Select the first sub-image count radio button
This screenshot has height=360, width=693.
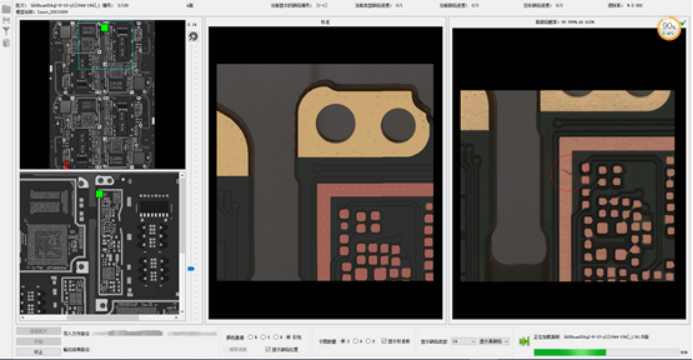click(343, 341)
